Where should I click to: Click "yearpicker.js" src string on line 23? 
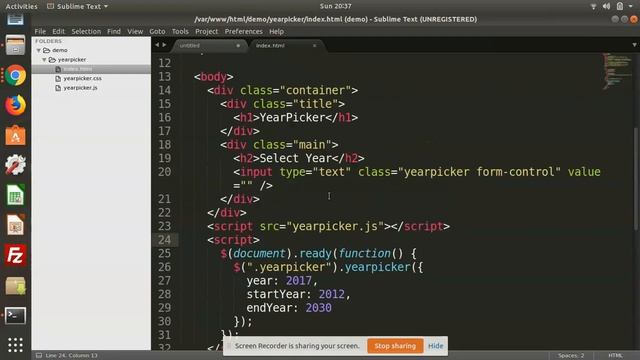pyautogui.click(x=335, y=226)
